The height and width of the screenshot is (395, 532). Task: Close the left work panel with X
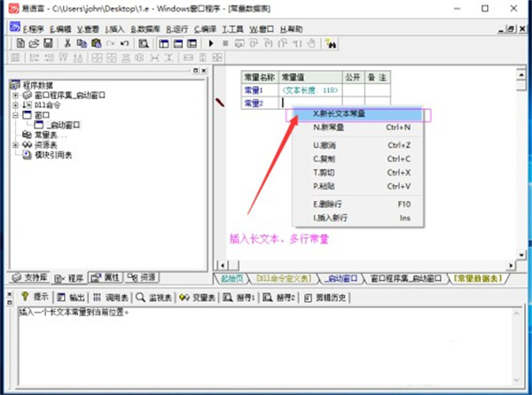tap(204, 71)
